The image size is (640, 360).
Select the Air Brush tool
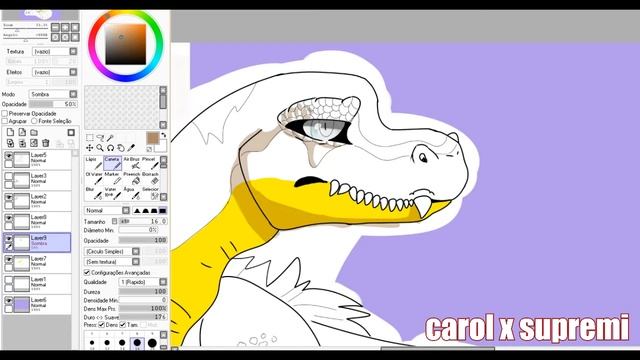click(x=131, y=163)
